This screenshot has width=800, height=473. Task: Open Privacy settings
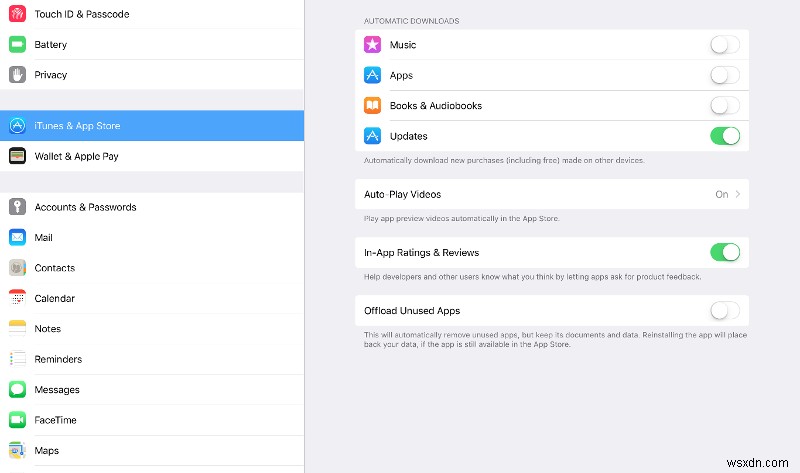(152, 75)
